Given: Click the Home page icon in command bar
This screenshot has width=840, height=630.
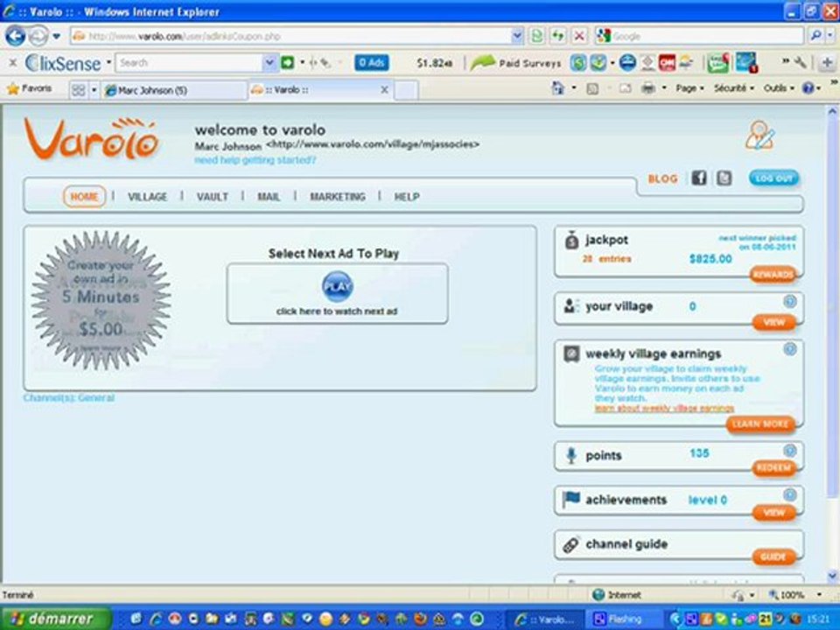Looking at the screenshot, I should click(558, 88).
